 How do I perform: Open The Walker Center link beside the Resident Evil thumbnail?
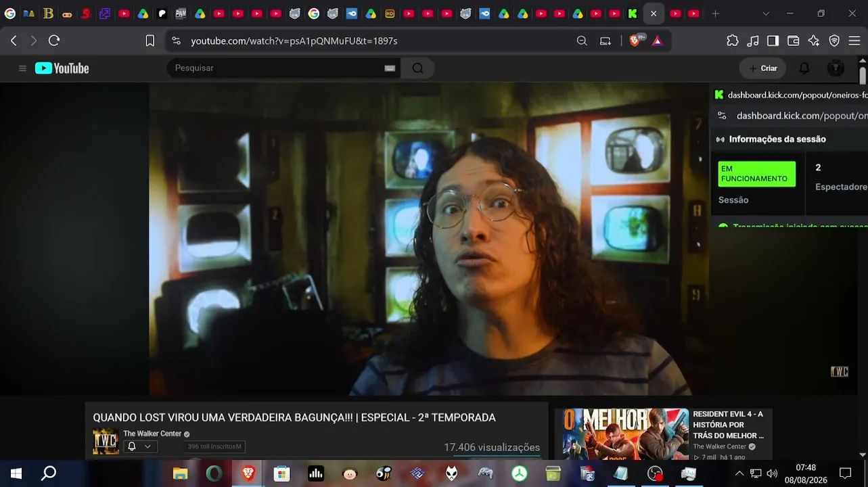(719, 446)
